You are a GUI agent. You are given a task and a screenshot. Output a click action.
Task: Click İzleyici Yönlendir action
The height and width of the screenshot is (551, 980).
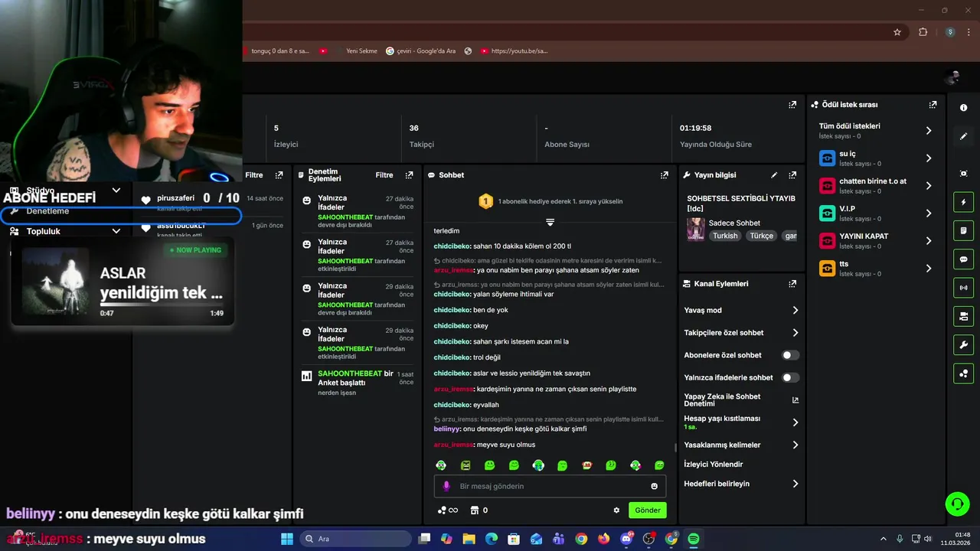[714, 465]
